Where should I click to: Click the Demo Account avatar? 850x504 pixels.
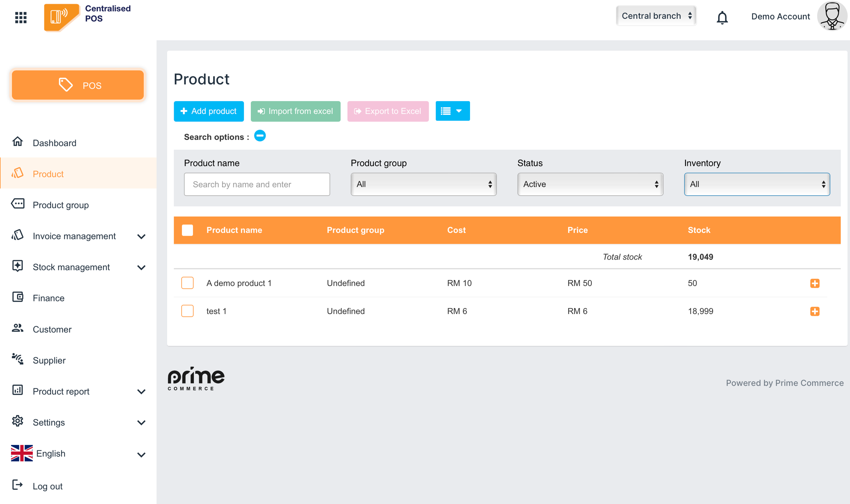pos(832,16)
